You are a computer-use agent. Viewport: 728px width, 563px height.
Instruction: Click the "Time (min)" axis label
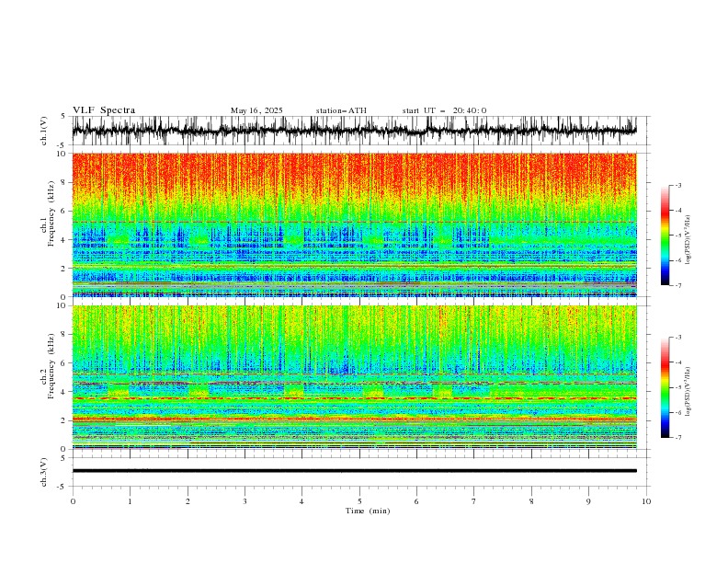coord(368,511)
